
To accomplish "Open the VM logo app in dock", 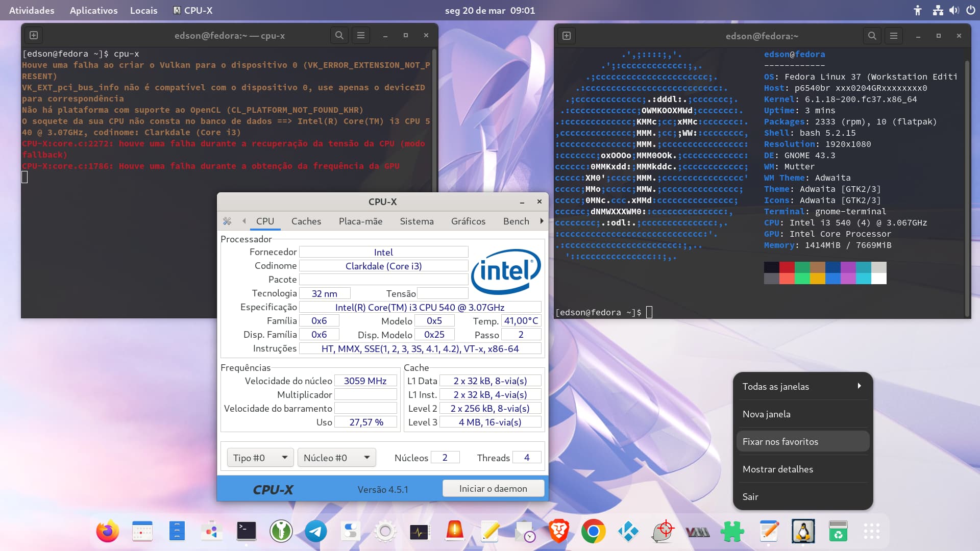I will tap(697, 532).
